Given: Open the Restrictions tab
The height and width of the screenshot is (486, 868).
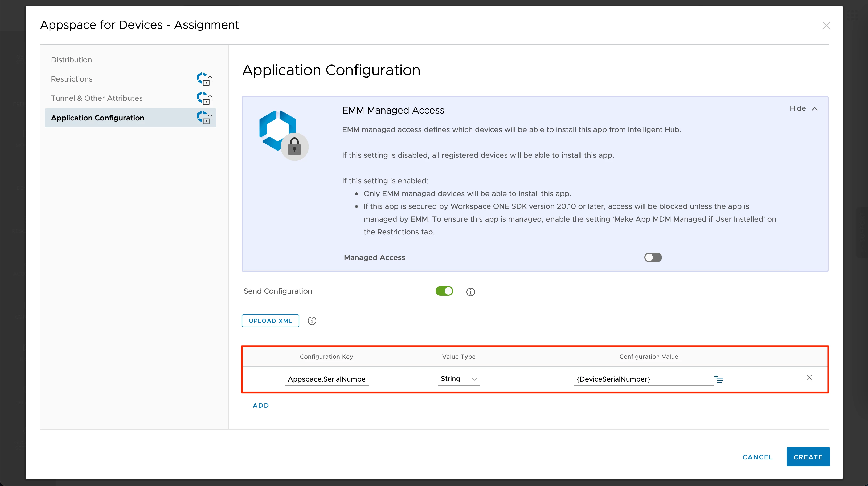Looking at the screenshot, I should click(71, 79).
